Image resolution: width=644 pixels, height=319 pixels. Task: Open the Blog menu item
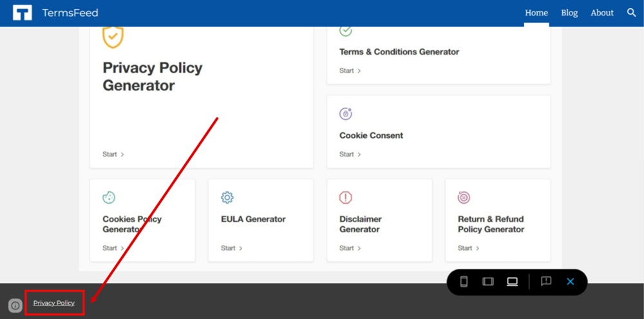point(569,13)
